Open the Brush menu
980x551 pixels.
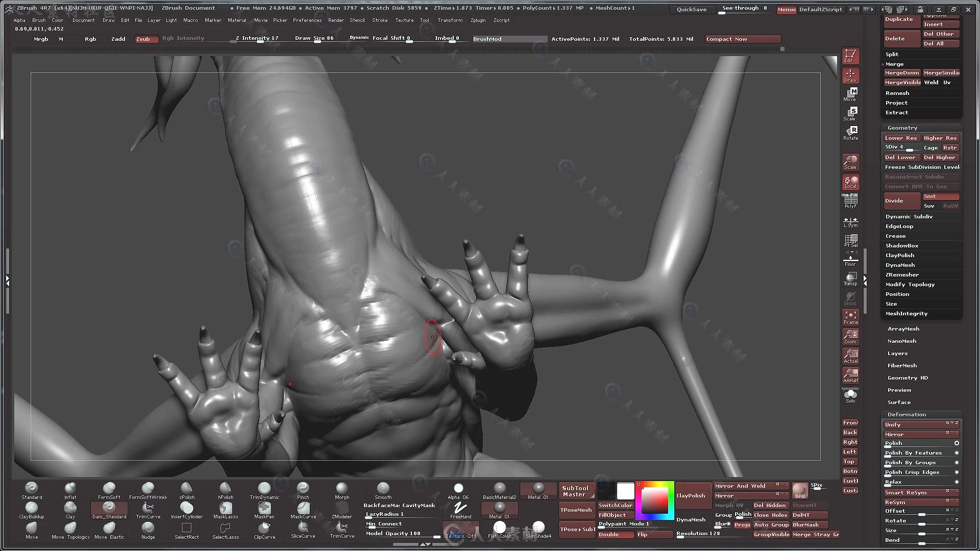click(x=39, y=20)
